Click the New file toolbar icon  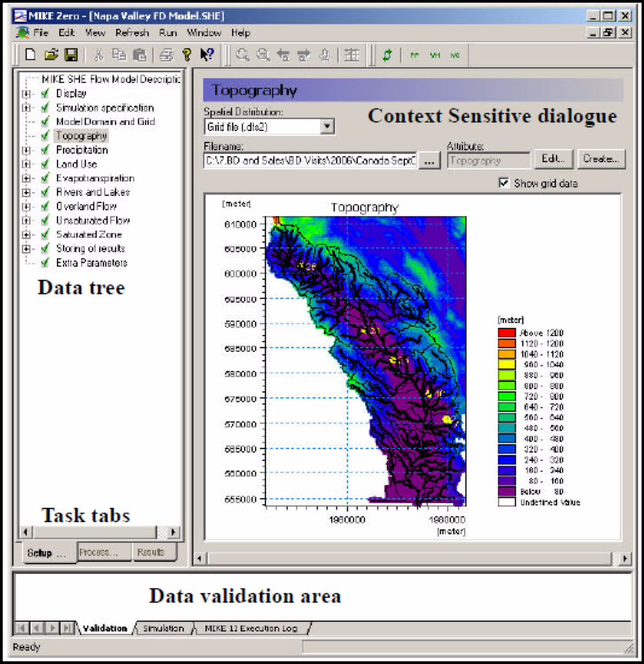31,55
